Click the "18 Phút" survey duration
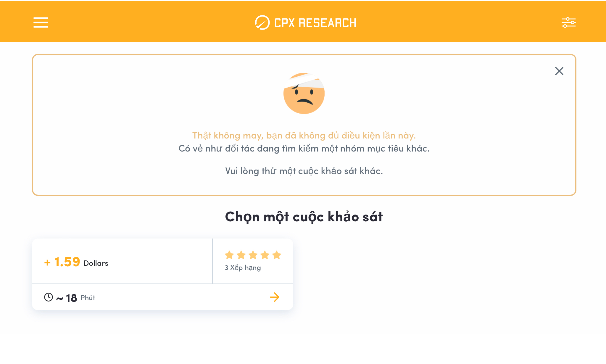 point(80,298)
